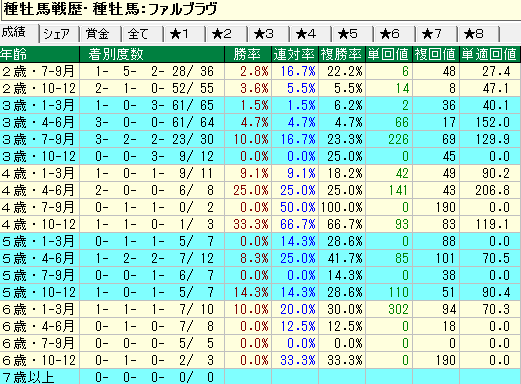Select the ★8 tab
The height and width of the screenshot is (384, 521).
click(478, 34)
